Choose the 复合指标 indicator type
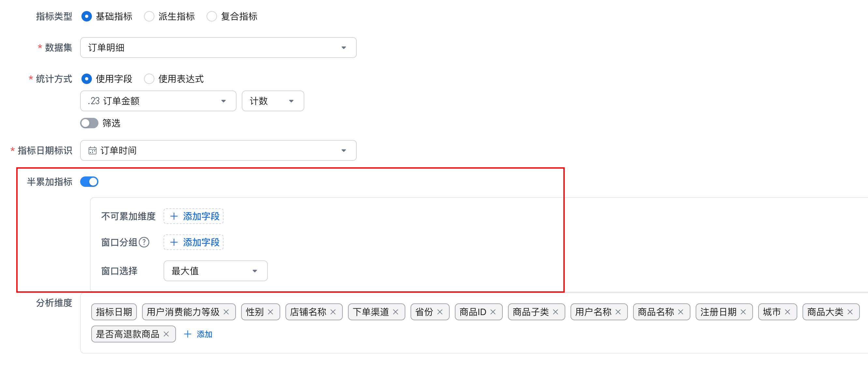 [x=211, y=16]
